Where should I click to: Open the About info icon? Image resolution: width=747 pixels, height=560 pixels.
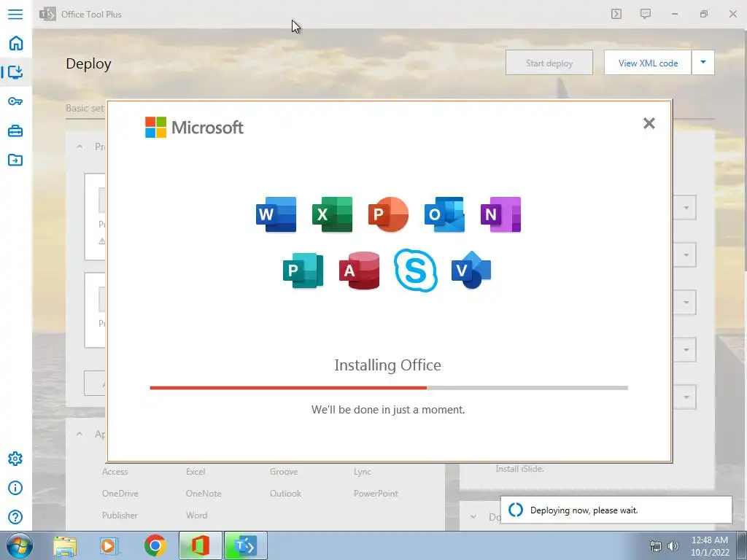coord(15,488)
